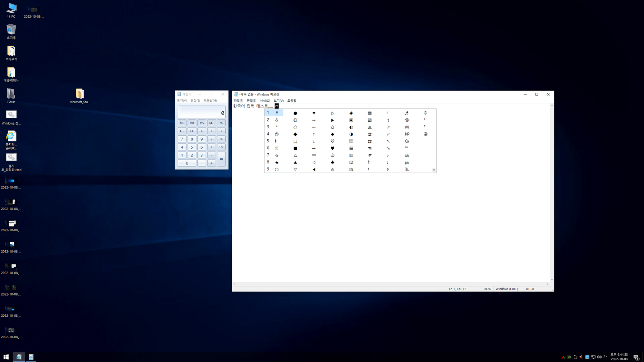Open the 휴지통 recycle bin desktop icon

coord(11,32)
